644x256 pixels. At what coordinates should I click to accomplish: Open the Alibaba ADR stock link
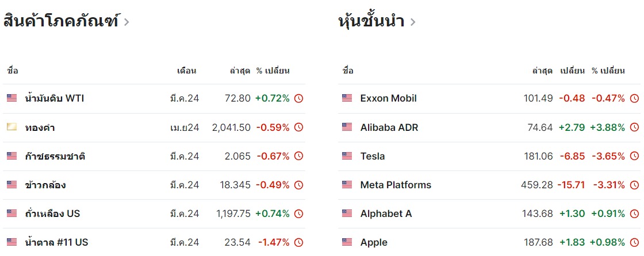click(x=389, y=127)
